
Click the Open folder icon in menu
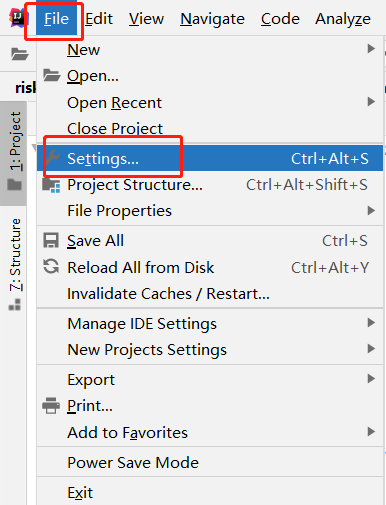pos(52,76)
